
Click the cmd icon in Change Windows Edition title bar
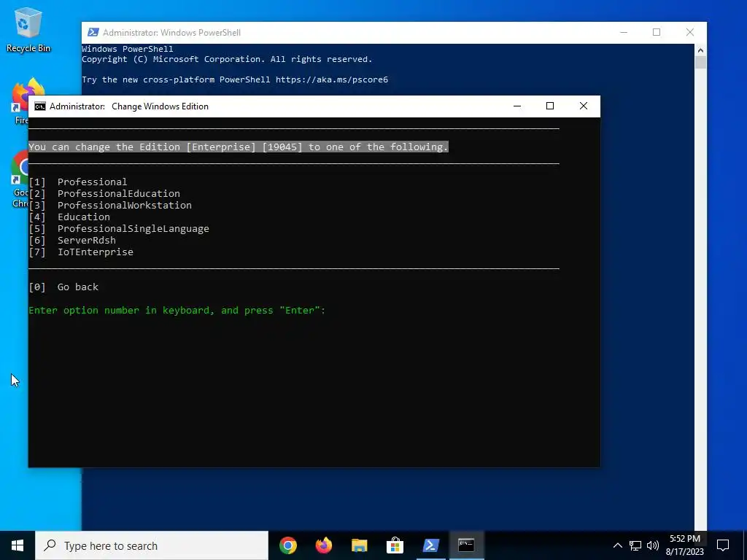click(x=40, y=106)
